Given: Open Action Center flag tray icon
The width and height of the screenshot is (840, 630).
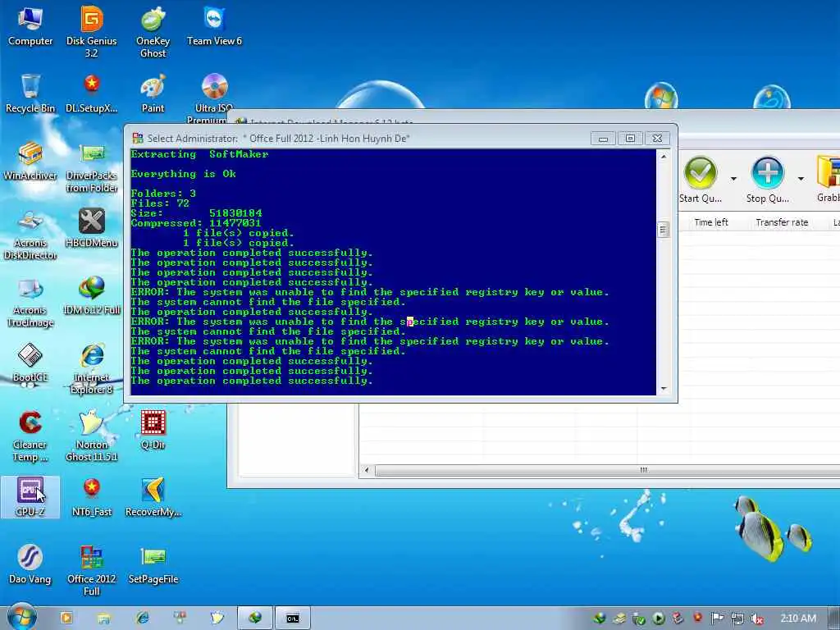Looking at the screenshot, I should (717, 619).
